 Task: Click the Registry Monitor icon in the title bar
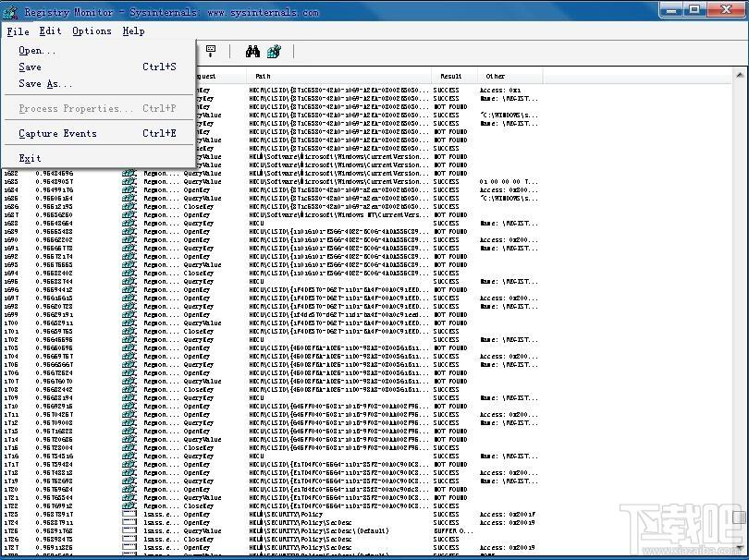coord(9,10)
